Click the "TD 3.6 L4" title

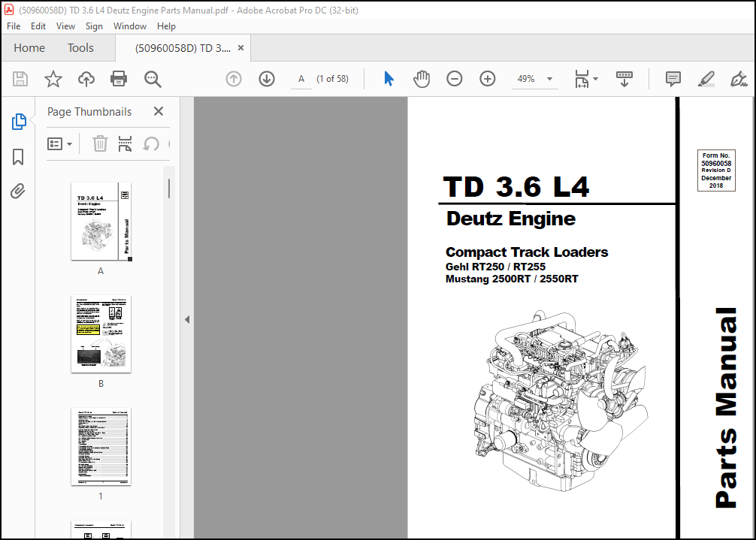[516, 187]
